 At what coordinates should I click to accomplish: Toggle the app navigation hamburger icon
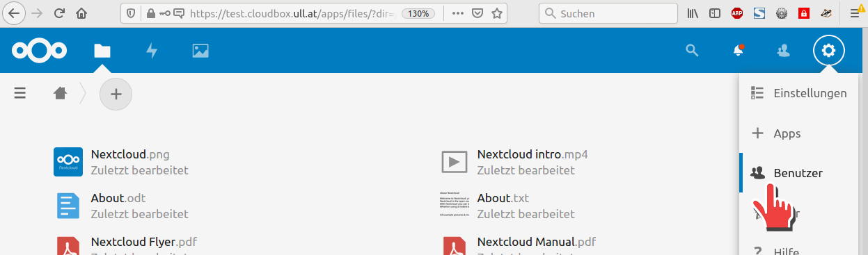click(x=20, y=92)
